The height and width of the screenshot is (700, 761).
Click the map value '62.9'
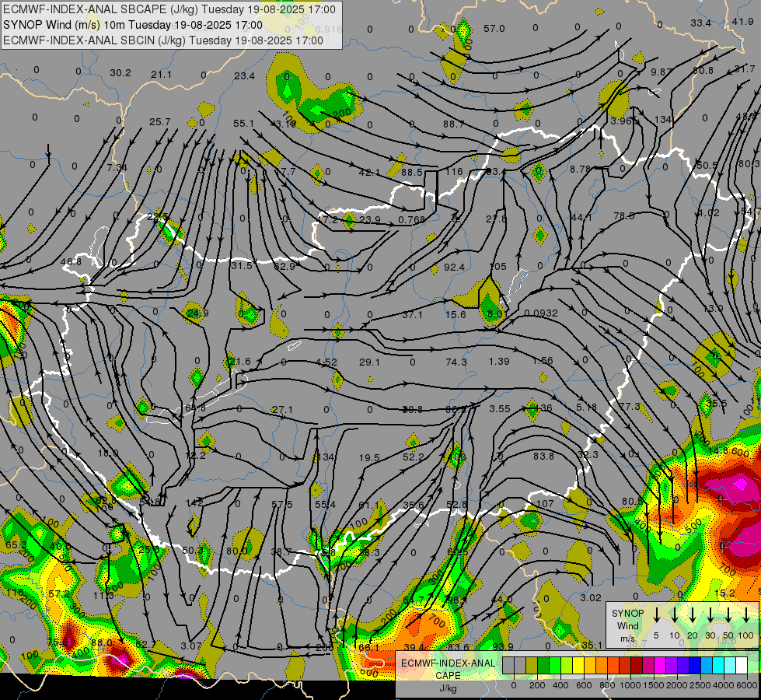point(285,266)
